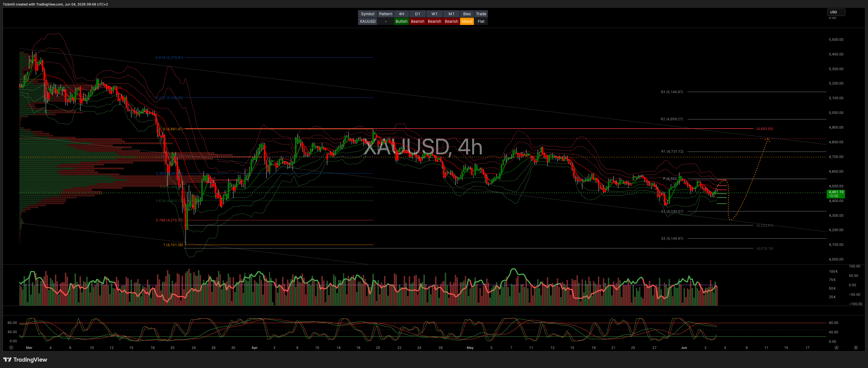Click the Mar label on time axis
Image resolution: width=868 pixels, height=368 pixels.
tap(29, 347)
